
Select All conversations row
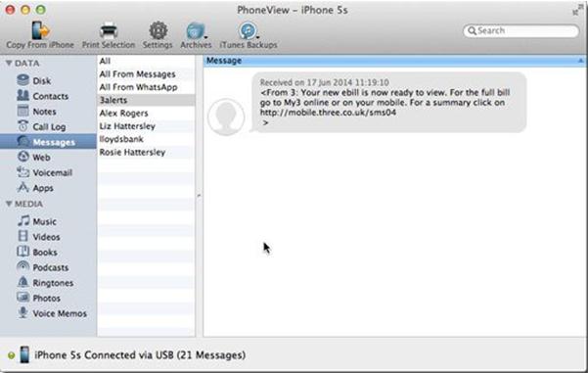coord(146,61)
